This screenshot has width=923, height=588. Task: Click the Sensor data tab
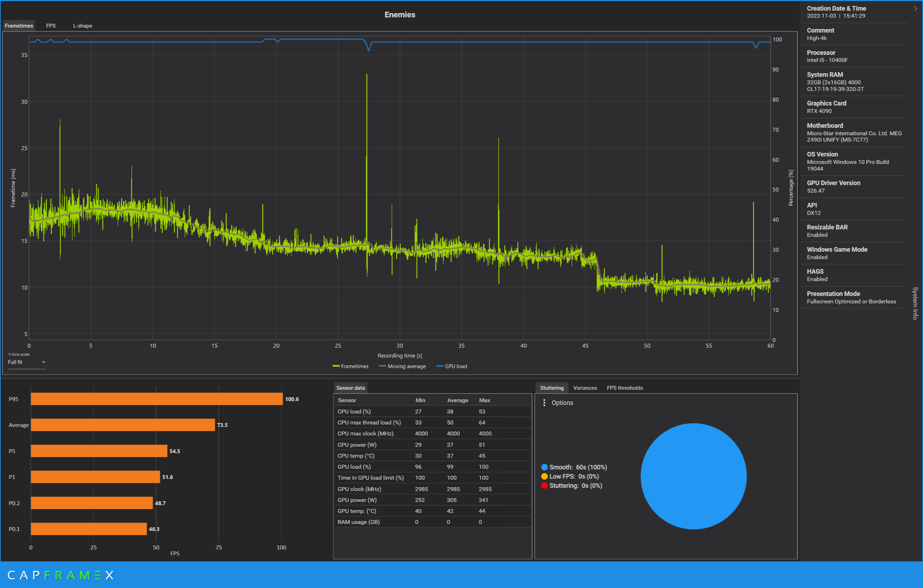351,388
